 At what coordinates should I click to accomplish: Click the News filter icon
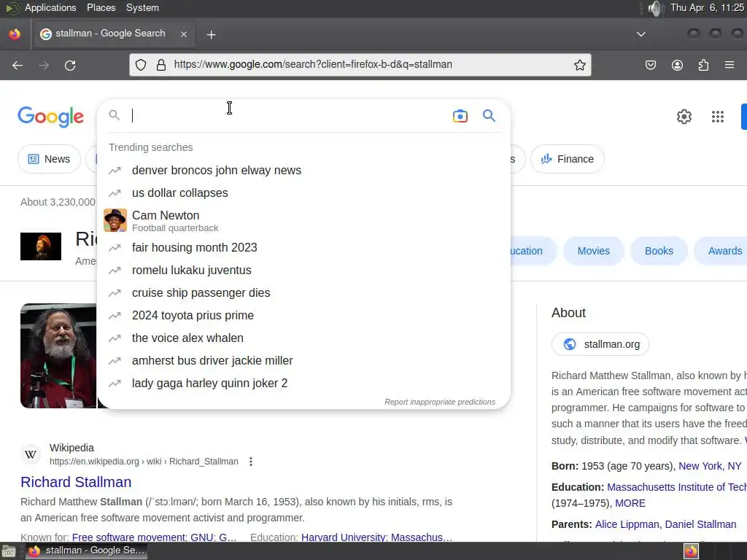pyautogui.click(x=34, y=159)
